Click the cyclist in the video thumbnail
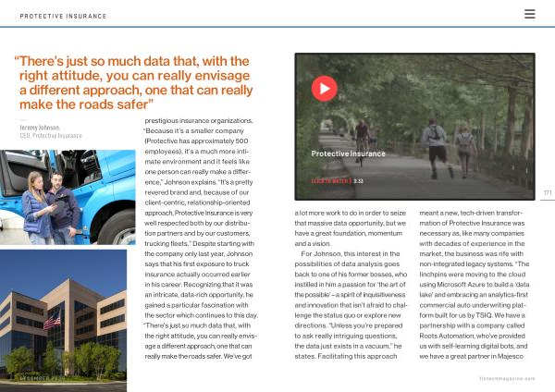The width and height of the screenshot is (555, 392). 363,130
